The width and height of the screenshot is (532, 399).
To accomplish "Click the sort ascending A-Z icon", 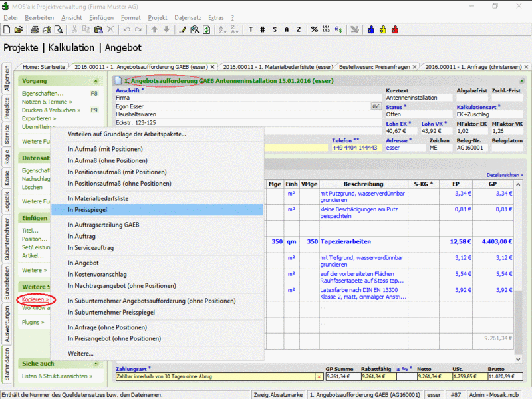I will tap(223, 29).
